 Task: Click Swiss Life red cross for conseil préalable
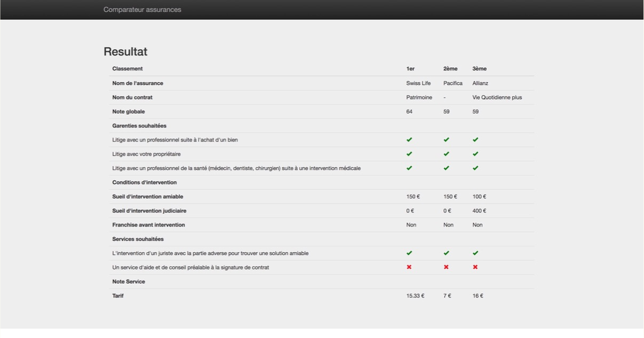click(x=409, y=267)
